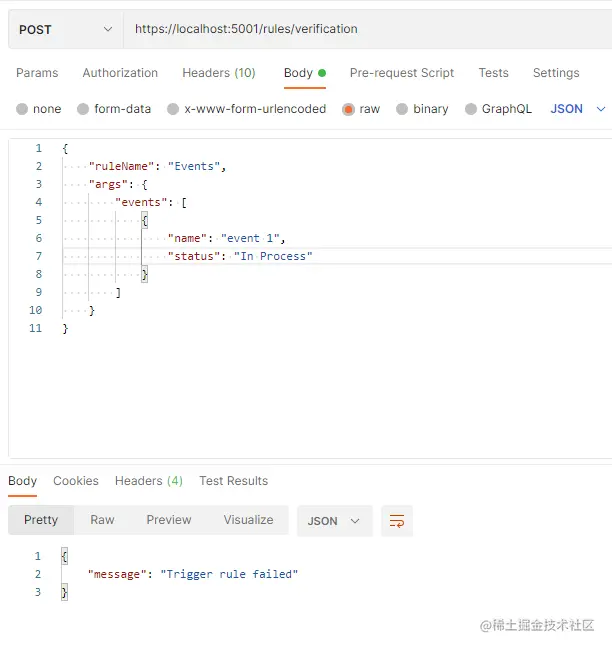Select the form-data body type
Image resolution: width=612 pixels, height=650 pixels.
(x=114, y=109)
